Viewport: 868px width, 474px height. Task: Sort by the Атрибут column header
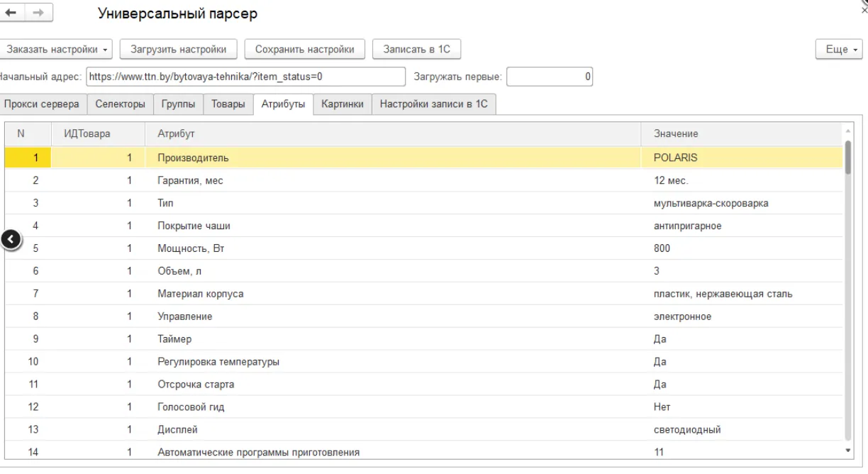(x=394, y=133)
